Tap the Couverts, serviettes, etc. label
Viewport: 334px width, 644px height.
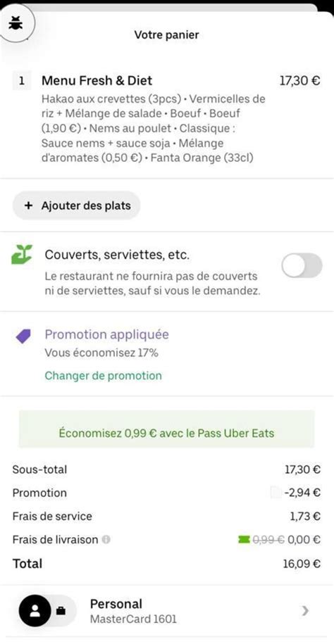117,255
